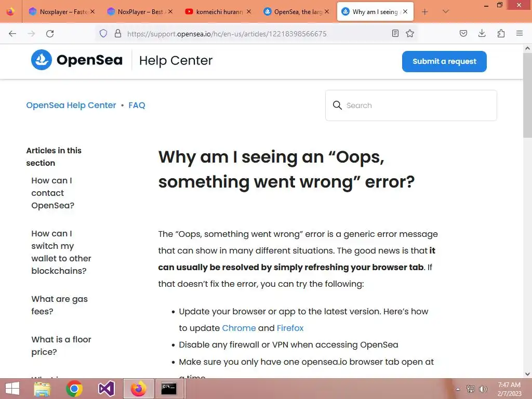Click the scrollbar up arrow

[527, 48]
